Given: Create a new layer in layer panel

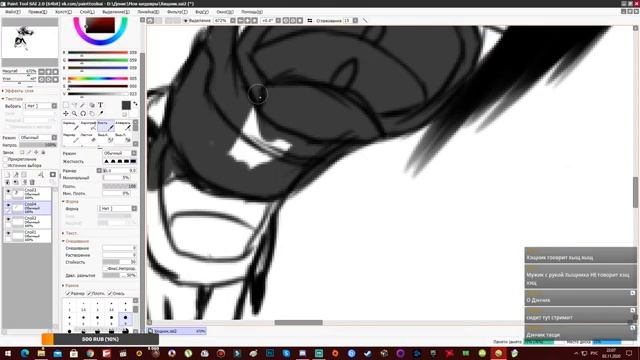Looking at the screenshot, I should tap(7, 175).
